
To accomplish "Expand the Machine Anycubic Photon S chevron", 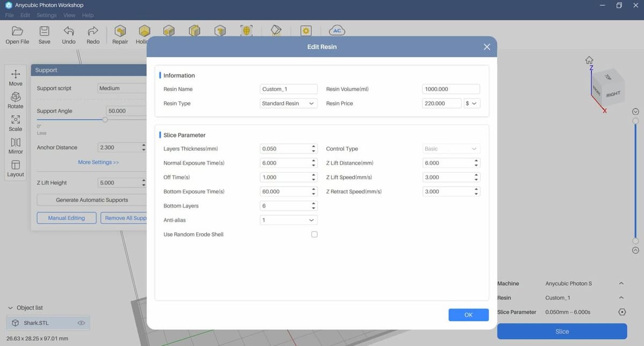I will (621, 284).
